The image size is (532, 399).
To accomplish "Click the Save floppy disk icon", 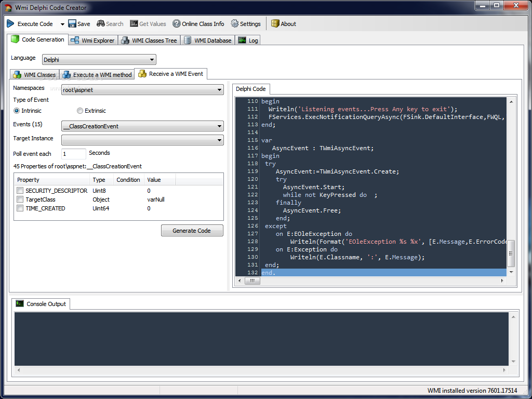I will pyautogui.click(x=72, y=24).
